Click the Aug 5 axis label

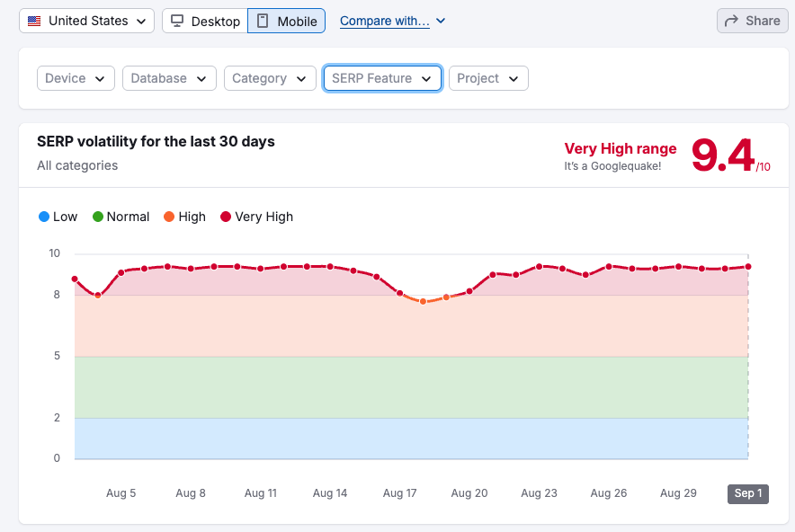click(x=121, y=493)
